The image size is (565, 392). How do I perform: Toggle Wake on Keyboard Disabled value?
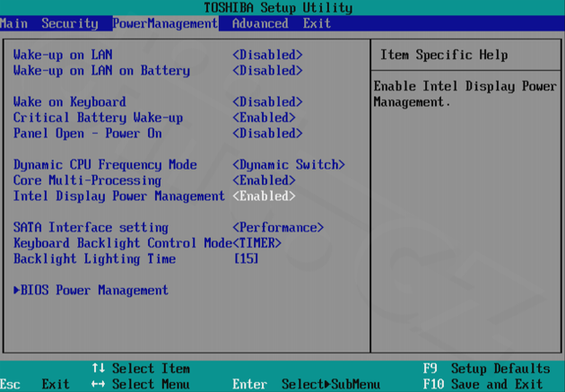[x=267, y=102]
